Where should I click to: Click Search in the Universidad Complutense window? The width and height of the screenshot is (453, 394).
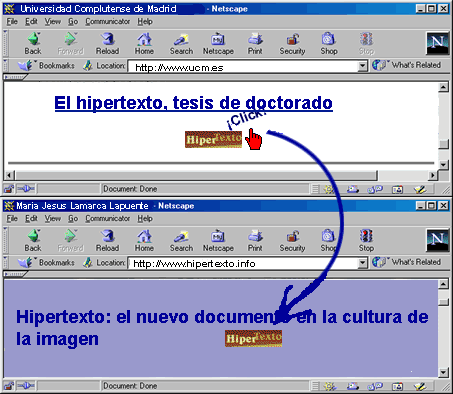[181, 44]
